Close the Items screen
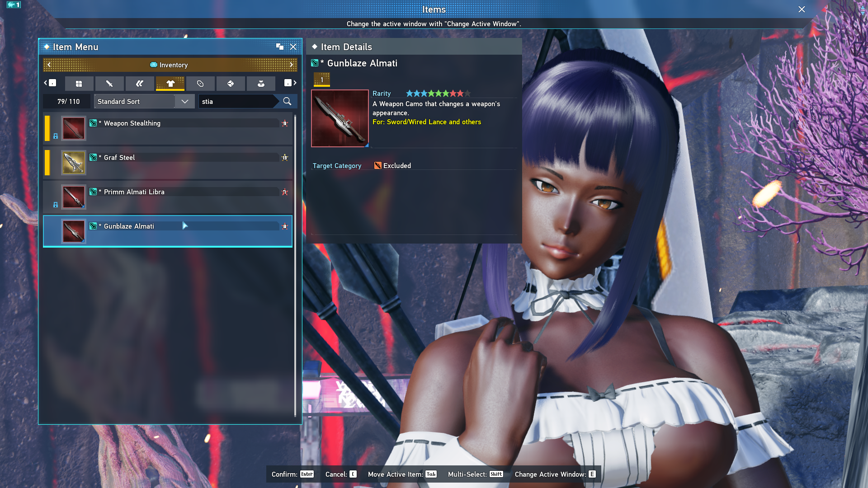Viewport: 868px width, 488px height. [x=802, y=9]
